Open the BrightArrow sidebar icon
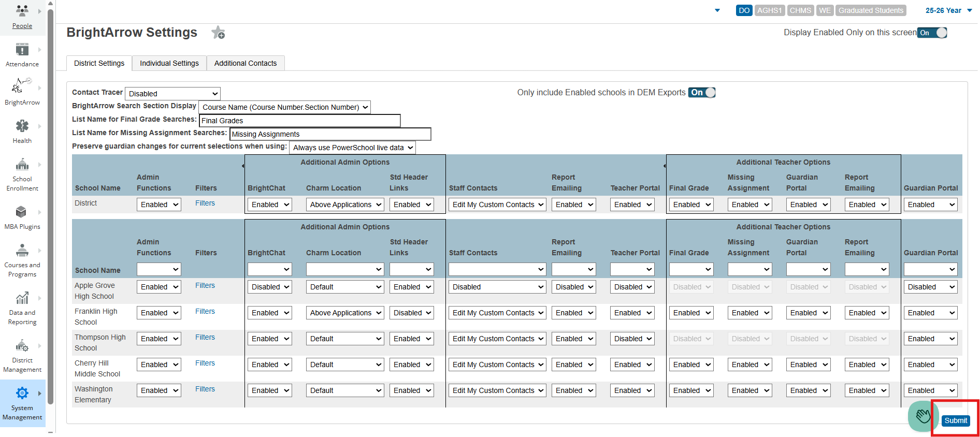 click(22, 85)
